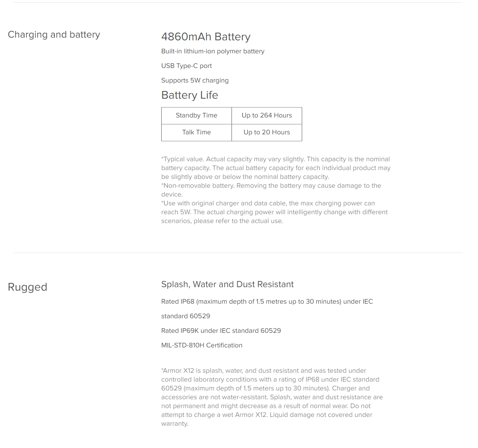Click the "Supports 5W charging" line

tap(195, 81)
